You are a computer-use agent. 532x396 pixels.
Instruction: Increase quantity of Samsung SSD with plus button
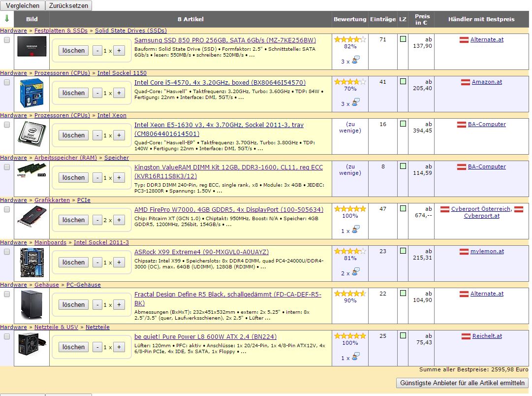pos(119,51)
